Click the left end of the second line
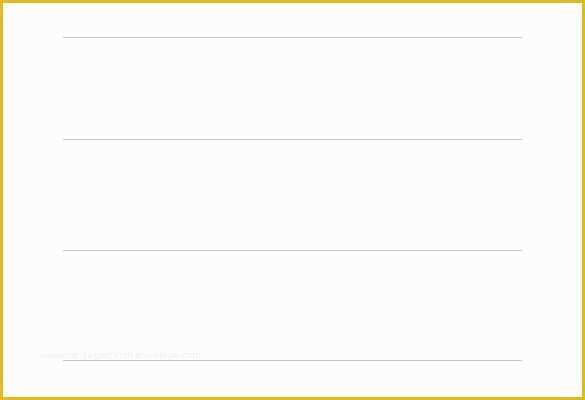This screenshot has width=585, height=400. pyautogui.click(x=65, y=139)
